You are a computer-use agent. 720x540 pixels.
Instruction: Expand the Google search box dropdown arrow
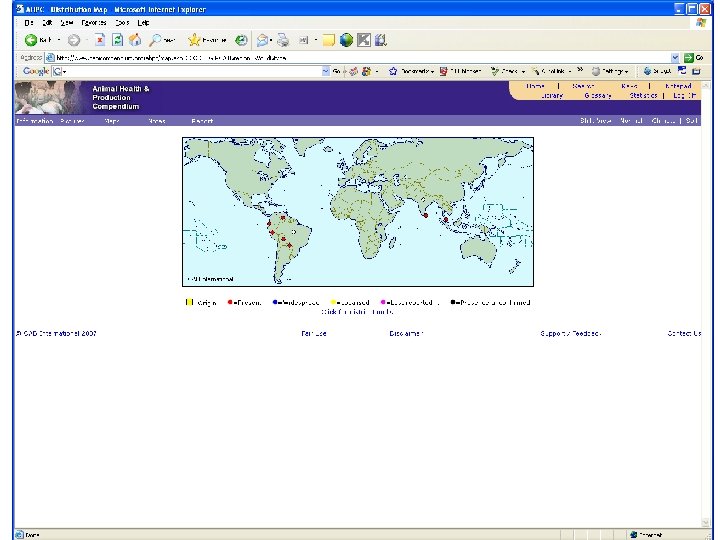click(326, 71)
